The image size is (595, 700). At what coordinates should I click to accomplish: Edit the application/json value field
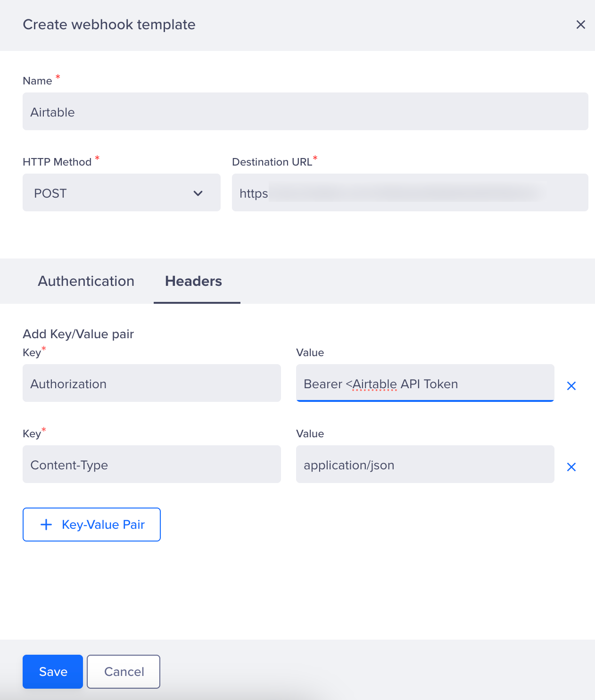(x=425, y=464)
